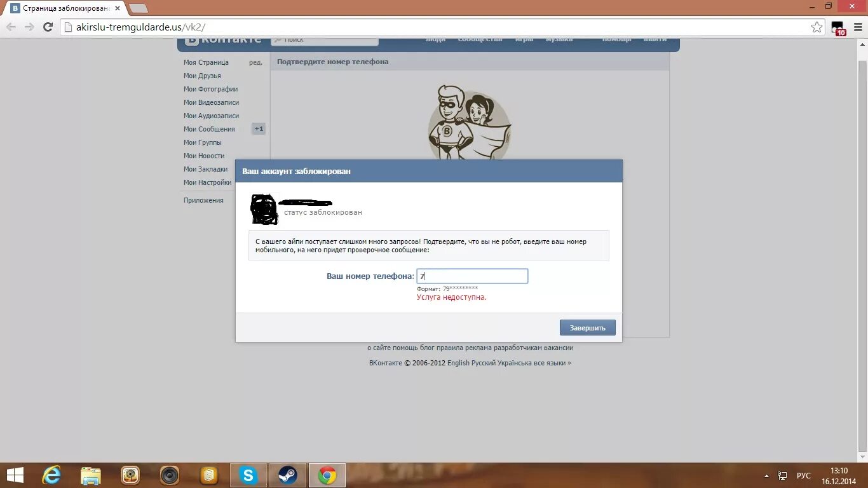Screen dimensions: 868x488
Task: Switch language to Русский
Action: click(484, 363)
